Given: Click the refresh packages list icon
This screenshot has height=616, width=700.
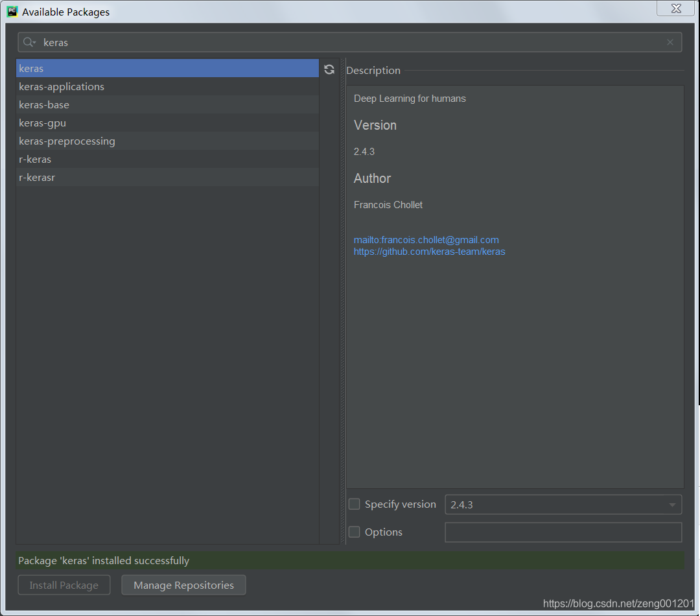Looking at the screenshot, I should pos(329,69).
